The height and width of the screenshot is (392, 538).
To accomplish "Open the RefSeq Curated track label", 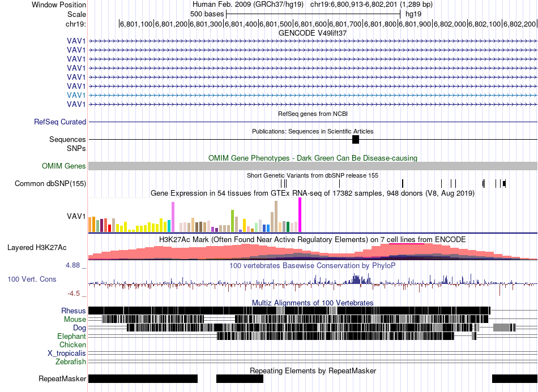I will pyautogui.click(x=60, y=122).
